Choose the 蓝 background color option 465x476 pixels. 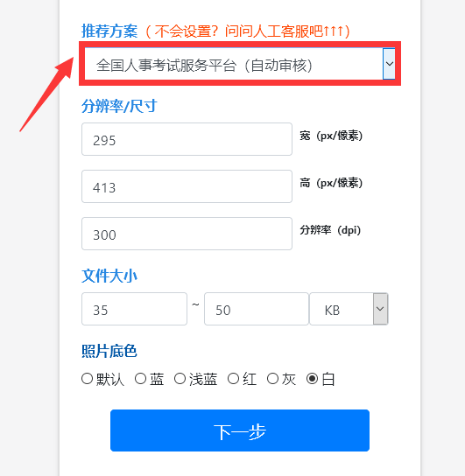point(140,379)
